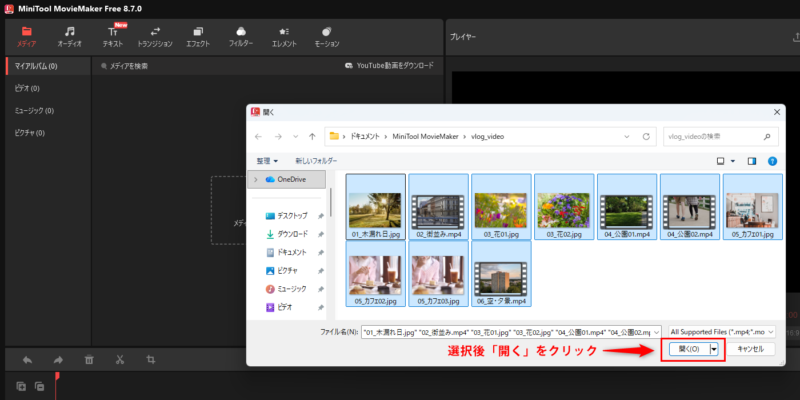This screenshot has height=400, width=800.
Task: Click キャンセル to cancel the dialog
Action: (x=751, y=349)
